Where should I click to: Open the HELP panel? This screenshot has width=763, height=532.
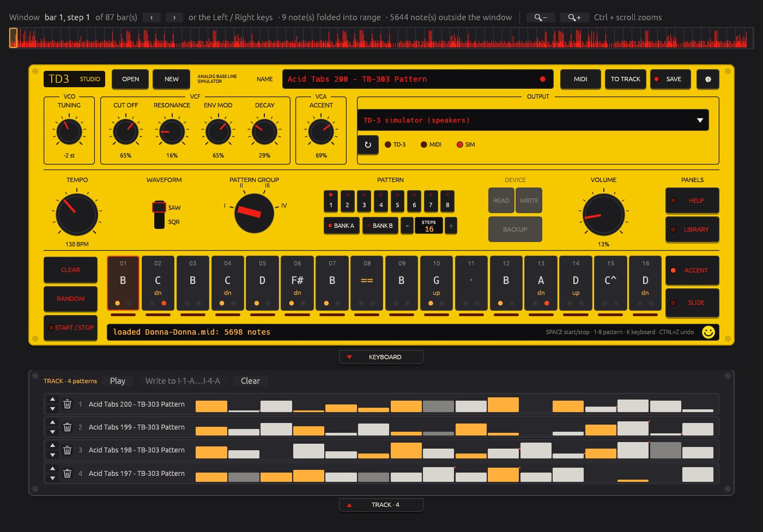click(692, 201)
